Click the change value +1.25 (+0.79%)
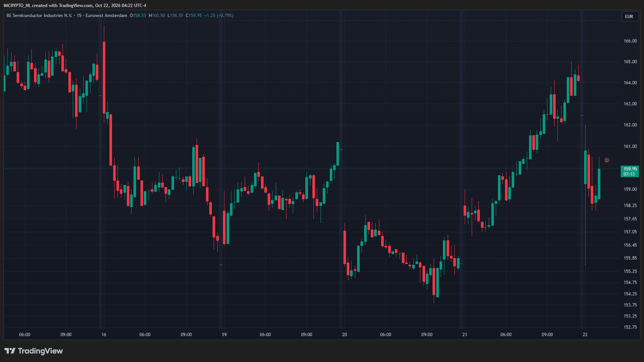This screenshot has width=644, height=362. [218, 16]
